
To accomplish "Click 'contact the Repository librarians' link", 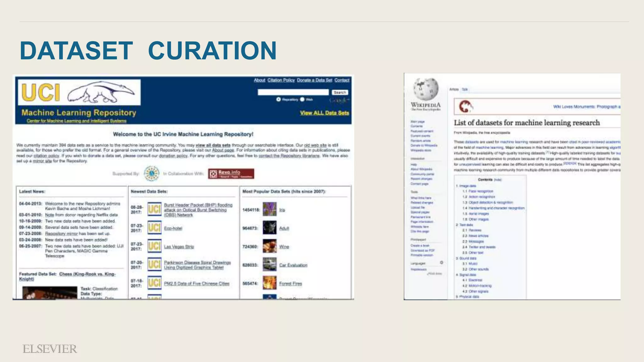I will click(x=289, y=156).
